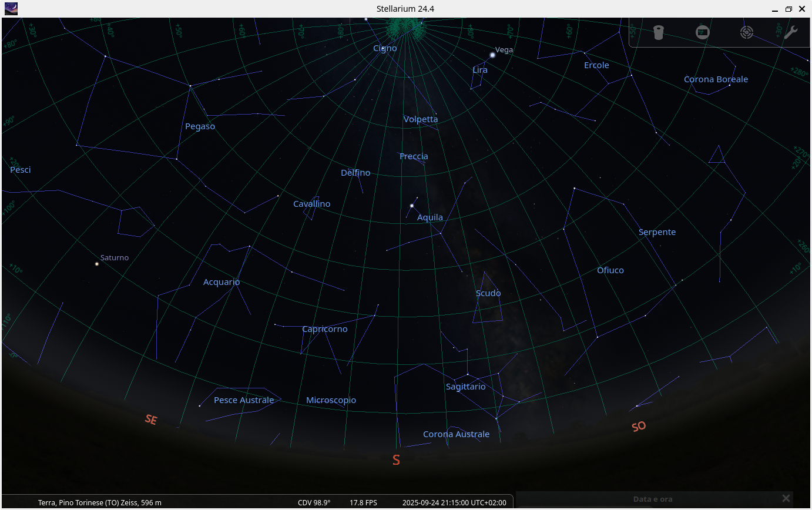Viewport: 812px width, 510px height.
Task: Click the location text Terra, Pino Torinese
Action: (99, 502)
